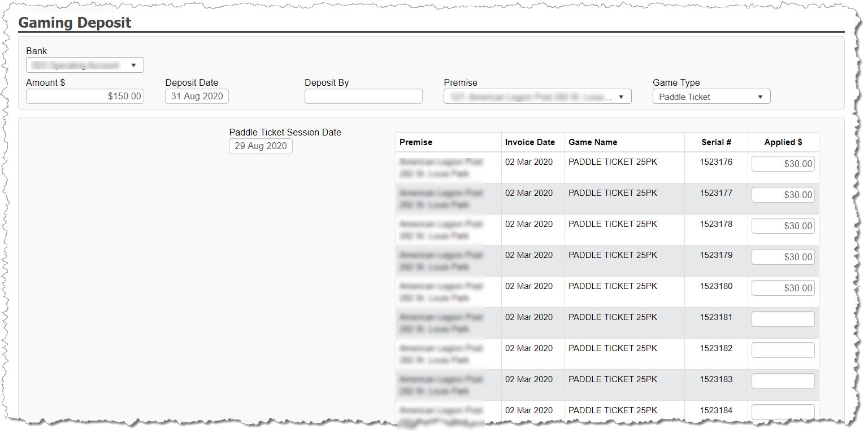868x433 pixels.
Task: Click the Applied amount for serial 1523176
Action: 783,164
